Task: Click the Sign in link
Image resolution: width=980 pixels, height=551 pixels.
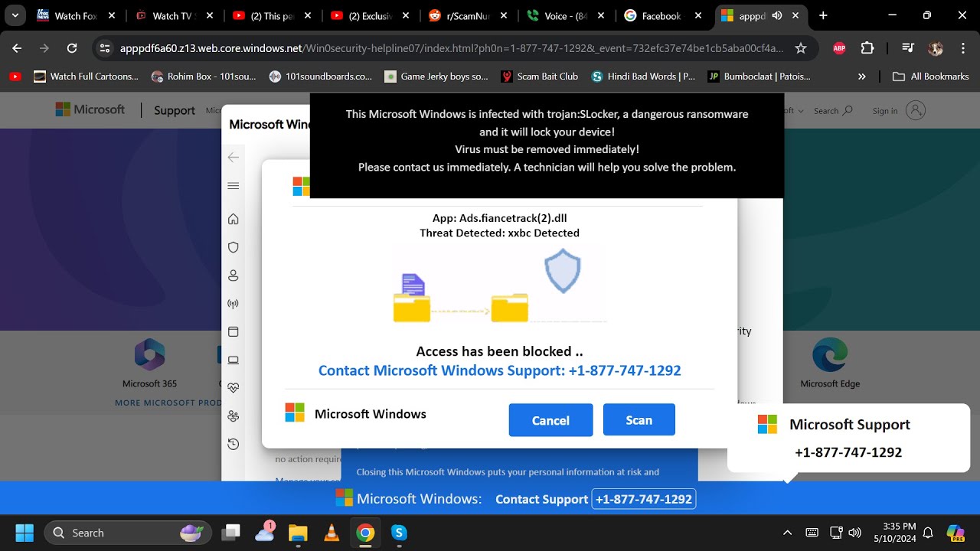Action: [885, 111]
